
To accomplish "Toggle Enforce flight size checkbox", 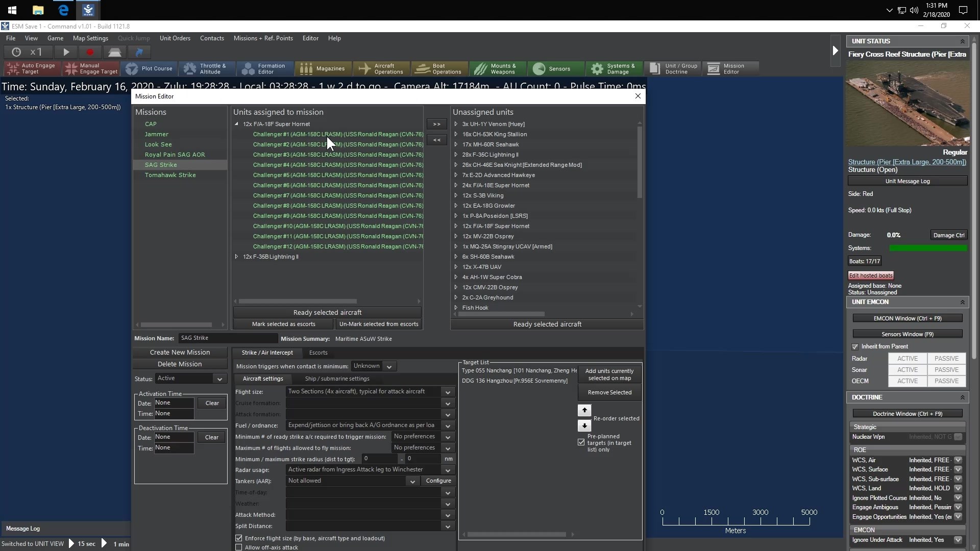I will click(238, 538).
